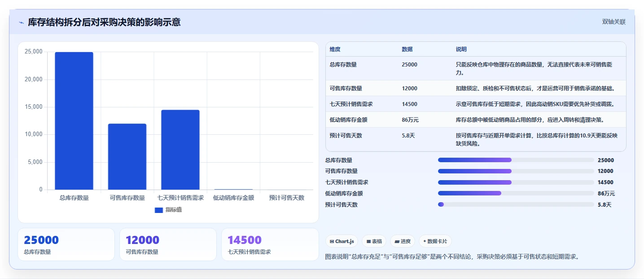Click the 七天预计销售需求 x-axis label under chart
644x279 pixels.
[x=180, y=198]
